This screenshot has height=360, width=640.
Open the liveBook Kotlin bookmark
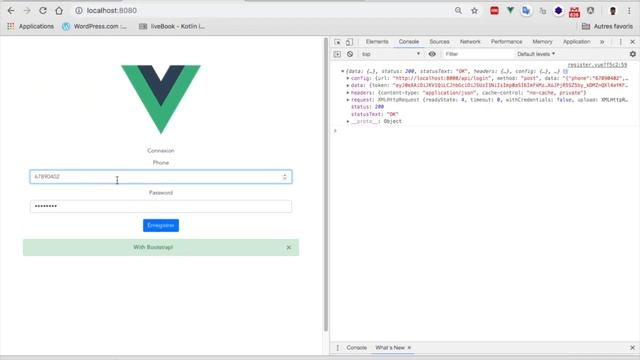tap(172, 26)
